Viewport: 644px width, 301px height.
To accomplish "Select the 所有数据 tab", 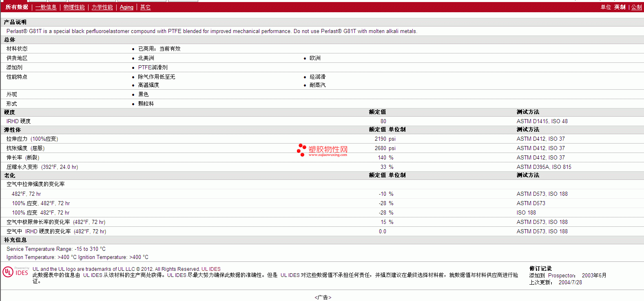I will point(17,7).
